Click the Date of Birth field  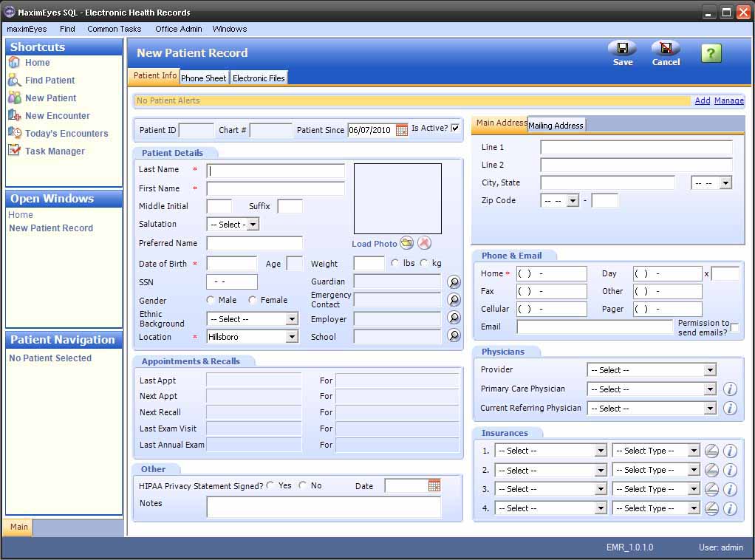click(232, 264)
